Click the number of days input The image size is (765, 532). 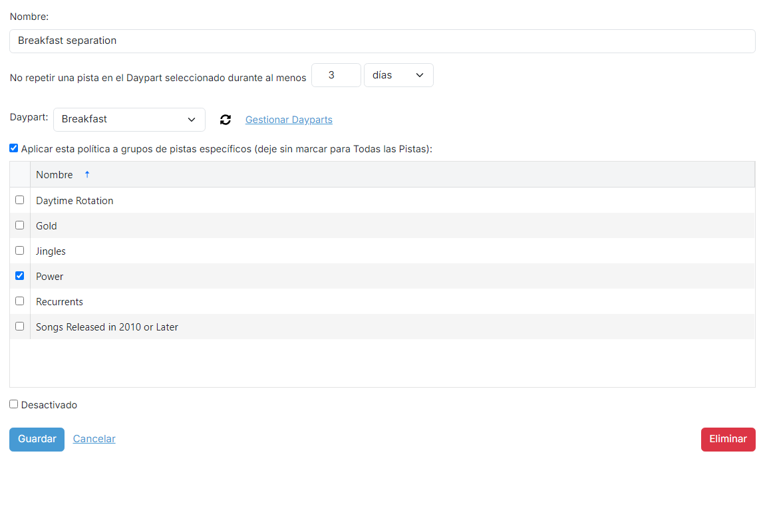(x=336, y=75)
